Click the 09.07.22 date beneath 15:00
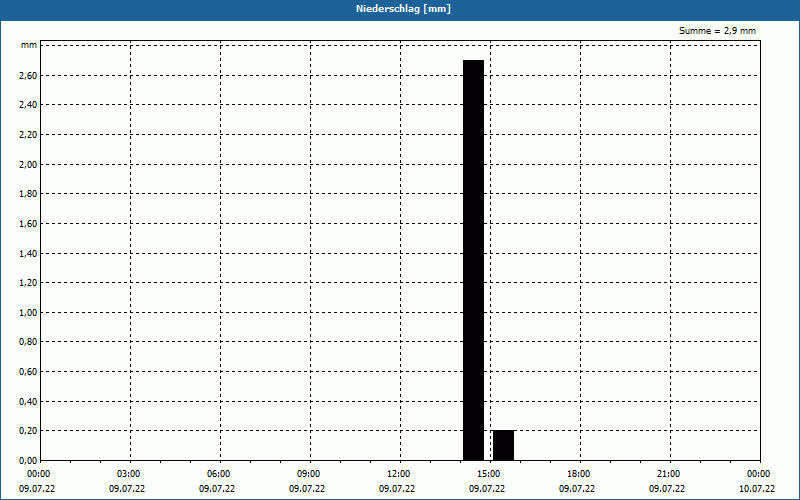The height and width of the screenshot is (500, 800). 487,489
